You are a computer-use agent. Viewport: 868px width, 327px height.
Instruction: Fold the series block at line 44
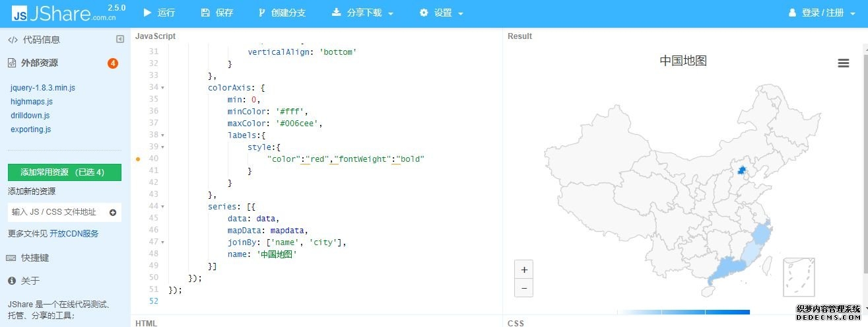click(162, 207)
